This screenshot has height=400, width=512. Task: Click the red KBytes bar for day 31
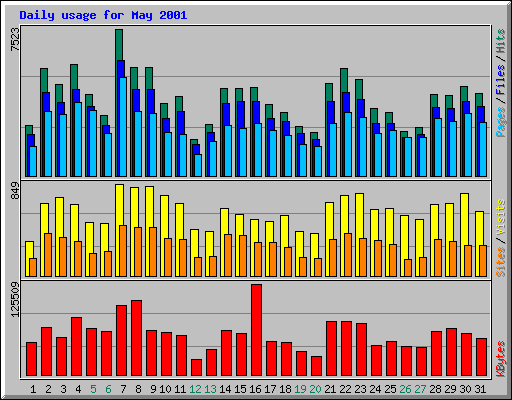coord(481,357)
